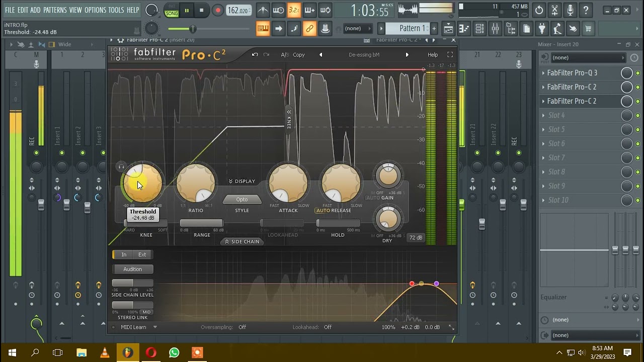Open the FILE menu
The height and width of the screenshot is (362, 644).
10,10
